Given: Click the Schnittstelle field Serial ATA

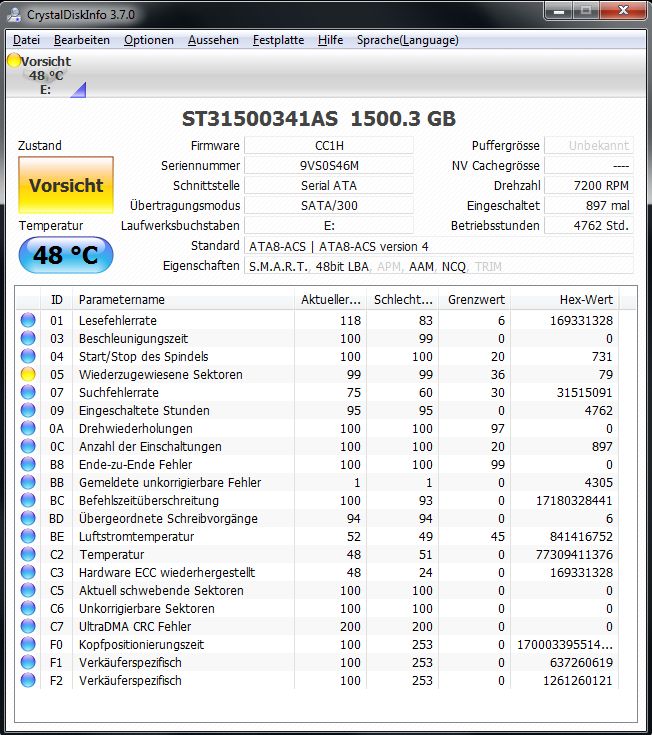Looking at the screenshot, I should (329, 186).
